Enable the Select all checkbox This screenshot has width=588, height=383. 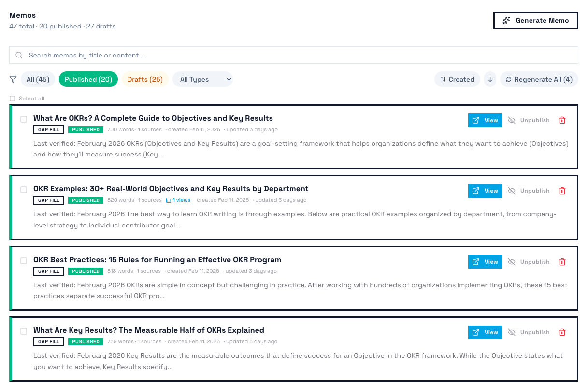(13, 98)
